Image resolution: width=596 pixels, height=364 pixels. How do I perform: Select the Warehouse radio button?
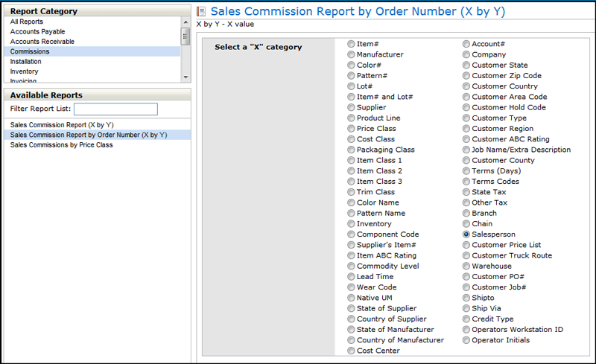(x=466, y=266)
